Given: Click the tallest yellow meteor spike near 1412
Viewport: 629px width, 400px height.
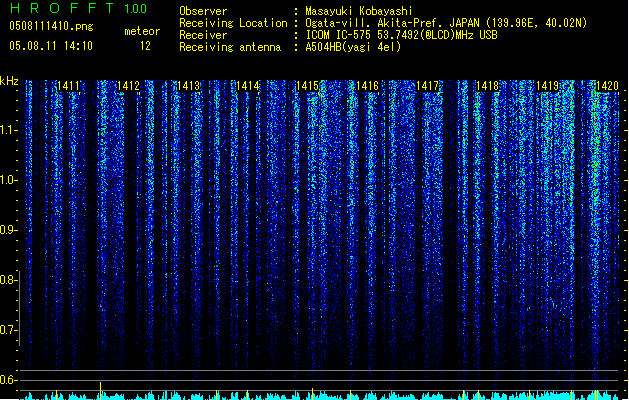Looking at the screenshot, I should [x=101, y=391].
